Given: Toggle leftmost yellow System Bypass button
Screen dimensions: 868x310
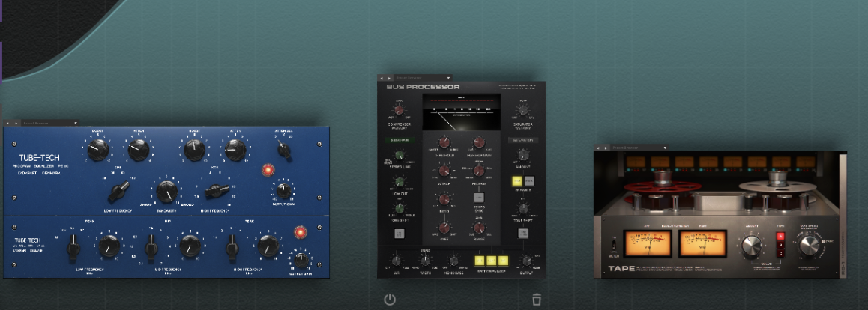Looking at the screenshot, I should point(480,261).
